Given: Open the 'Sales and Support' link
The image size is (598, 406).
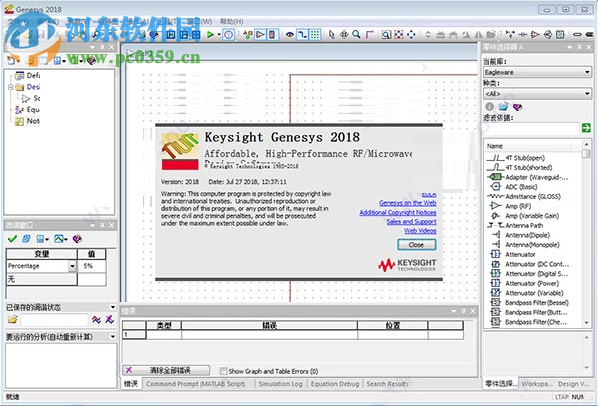Looking at the screenshot, I should coord(412,221).
